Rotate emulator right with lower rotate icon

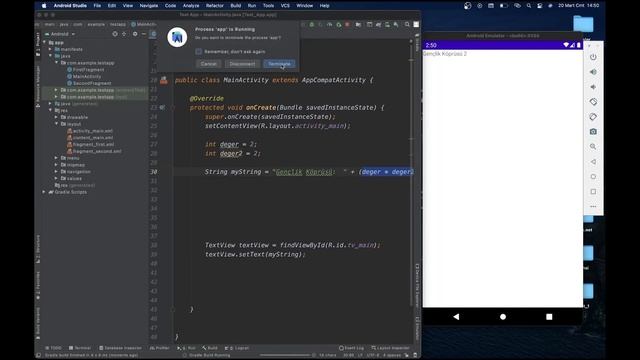[x=593, y=117]
